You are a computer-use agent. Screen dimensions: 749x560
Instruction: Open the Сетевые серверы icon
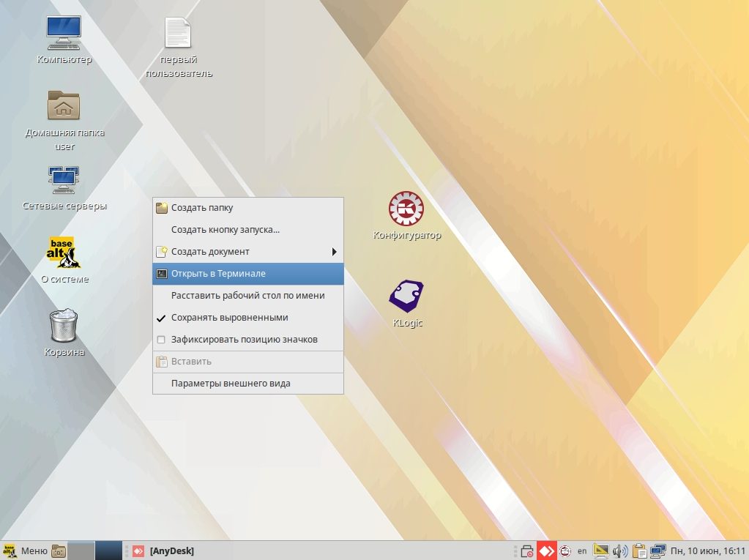(64, 180)
